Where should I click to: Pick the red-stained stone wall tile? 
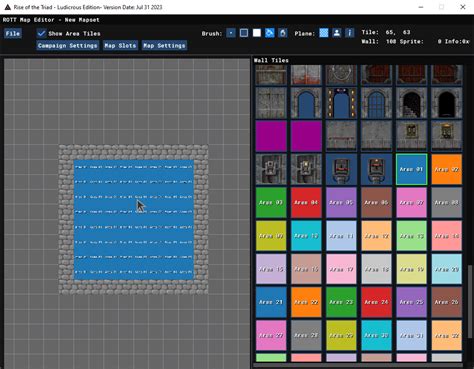coord(306,75)
